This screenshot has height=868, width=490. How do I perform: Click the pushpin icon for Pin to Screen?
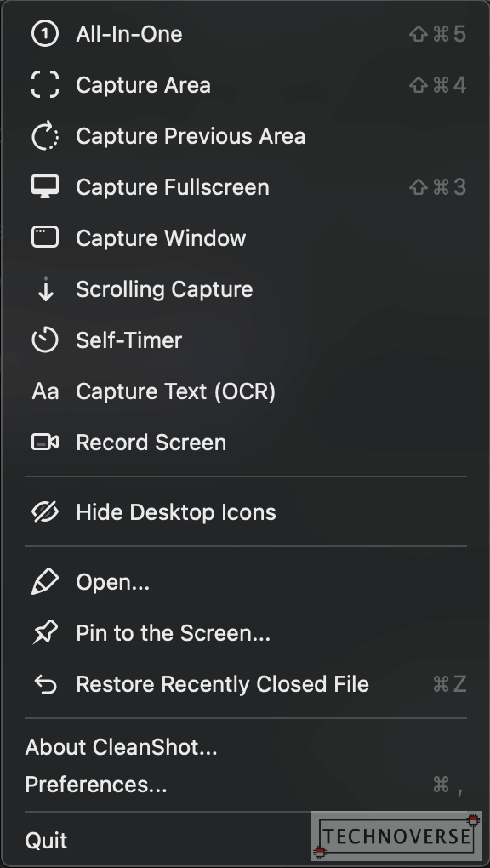45,633
